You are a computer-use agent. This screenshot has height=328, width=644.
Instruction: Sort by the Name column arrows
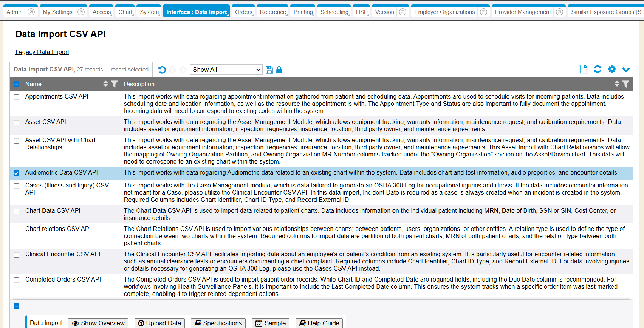pyautogui.click(x=105, y=84)
